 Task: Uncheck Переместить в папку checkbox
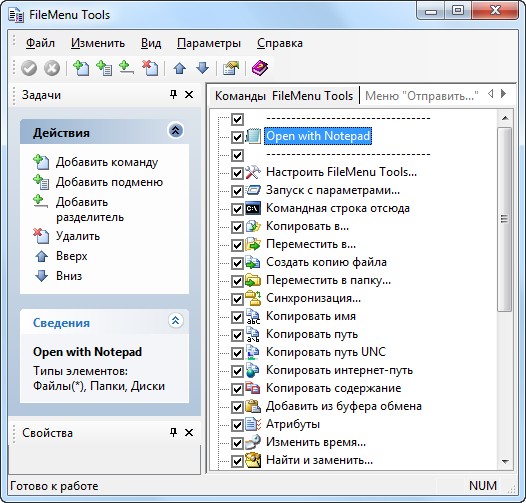click(x=238, y=281)
